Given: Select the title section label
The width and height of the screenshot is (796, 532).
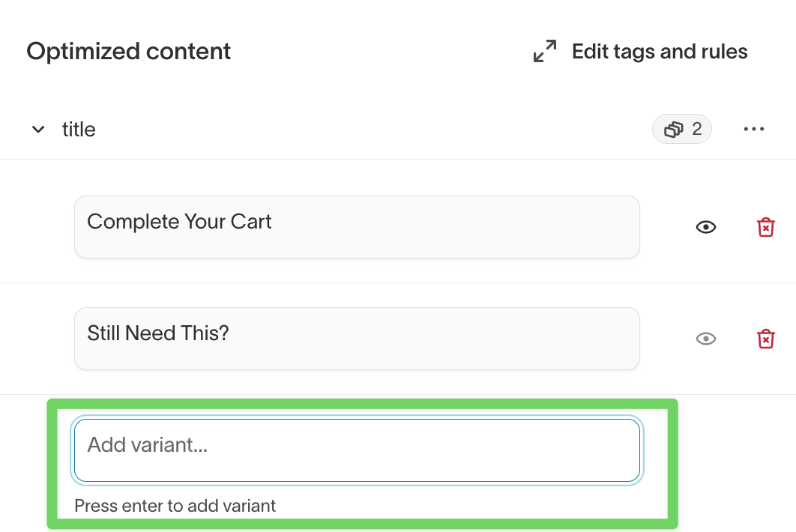Looking at the screenshot, I should tap(79, 130).
